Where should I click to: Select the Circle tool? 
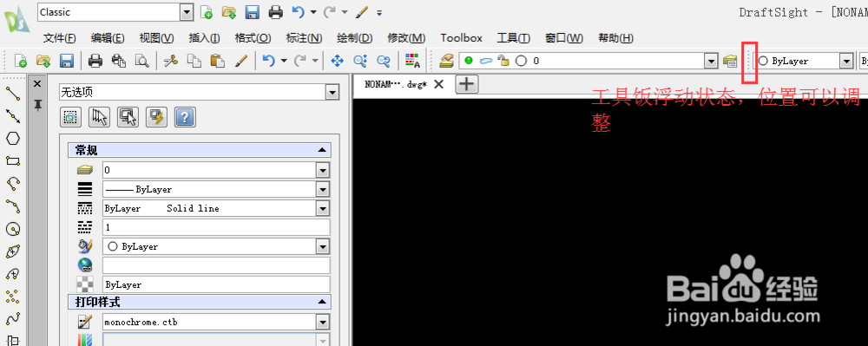(13, 229)
